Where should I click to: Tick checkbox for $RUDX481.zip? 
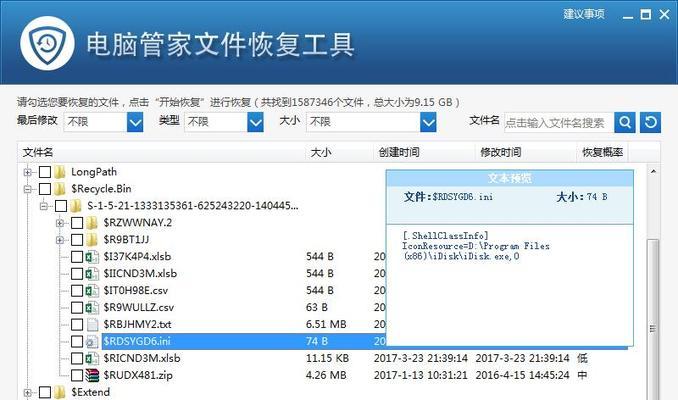pos(77,375)
